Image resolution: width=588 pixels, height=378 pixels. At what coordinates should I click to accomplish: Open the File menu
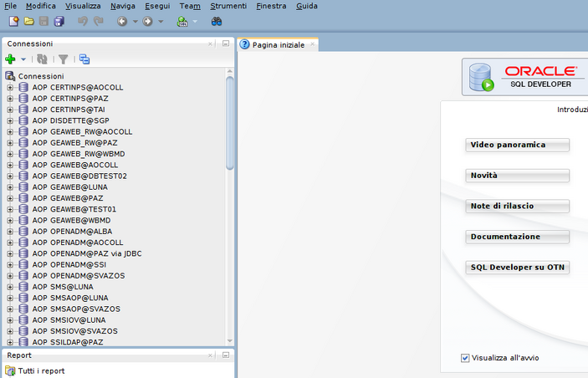11,6
